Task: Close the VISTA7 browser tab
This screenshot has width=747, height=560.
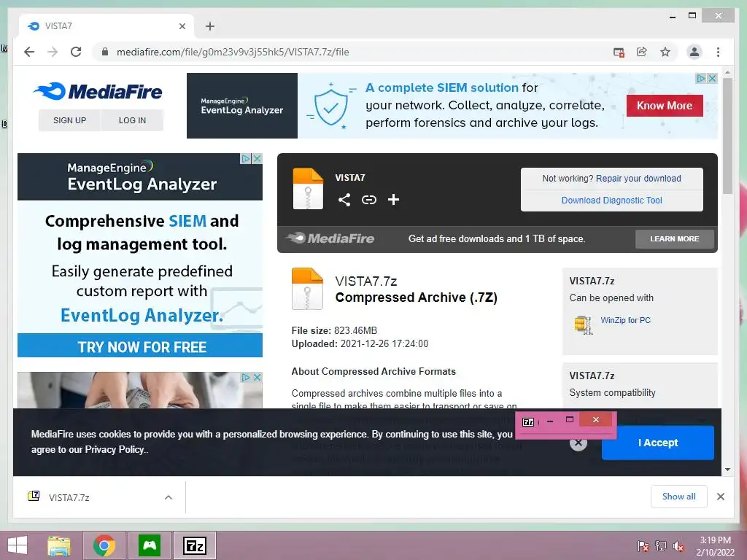Action: point(182,26)
